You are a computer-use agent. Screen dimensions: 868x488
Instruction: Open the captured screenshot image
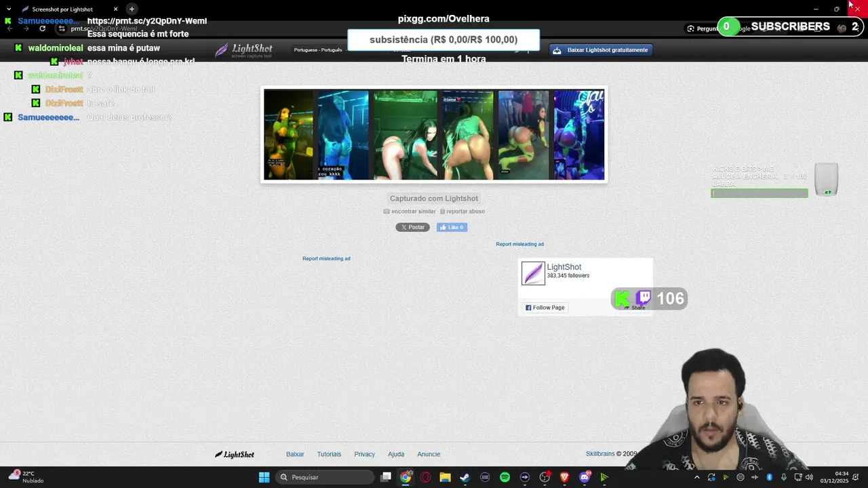click(x=434, y=134)
